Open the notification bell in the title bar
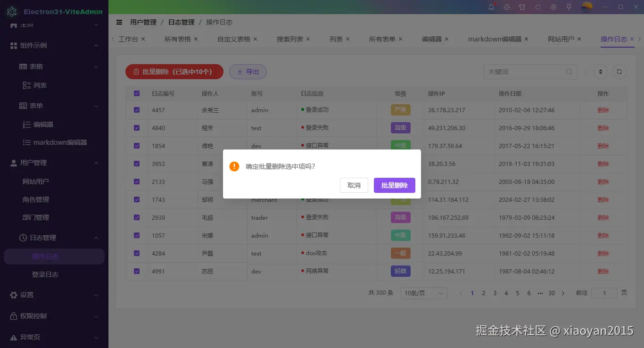This screenshot has width=644, height=348. (492, 7)
